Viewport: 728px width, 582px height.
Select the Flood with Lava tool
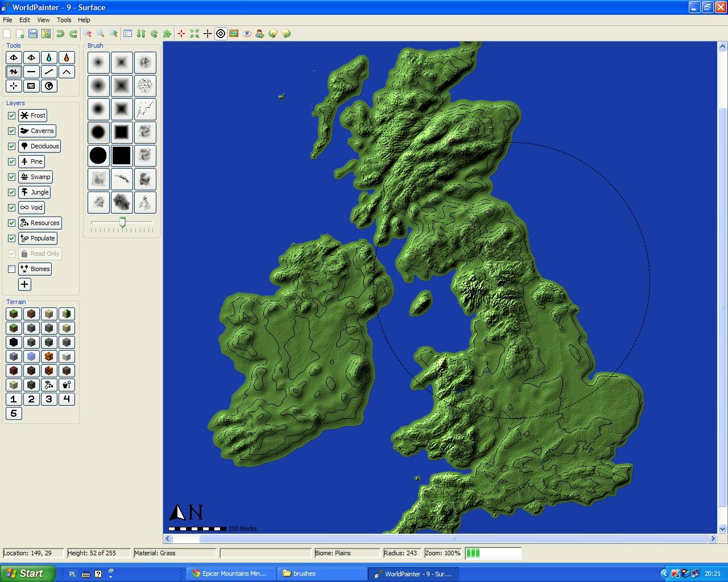67,57
